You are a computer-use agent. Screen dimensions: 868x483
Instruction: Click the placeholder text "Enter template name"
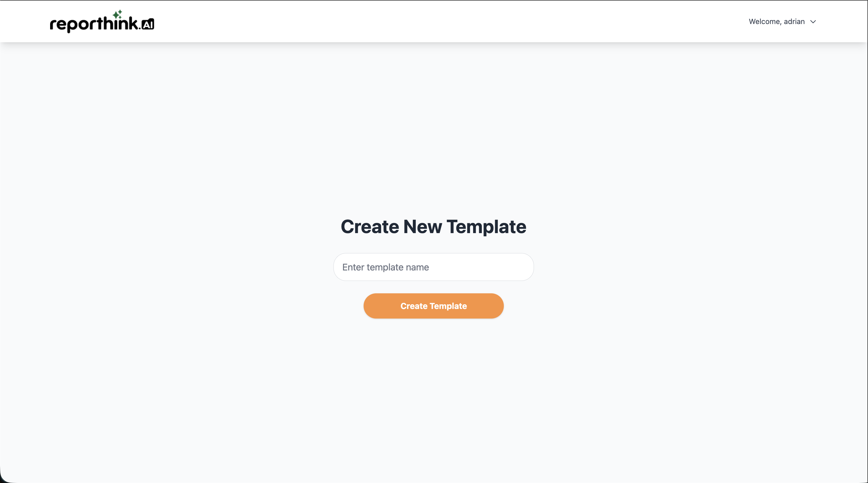[x=386, y=267]
